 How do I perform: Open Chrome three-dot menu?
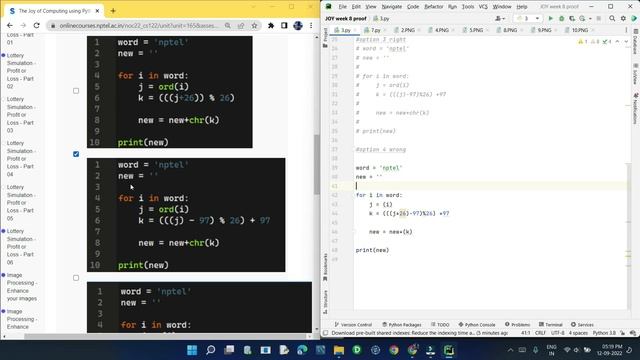[x=311, y=25]
